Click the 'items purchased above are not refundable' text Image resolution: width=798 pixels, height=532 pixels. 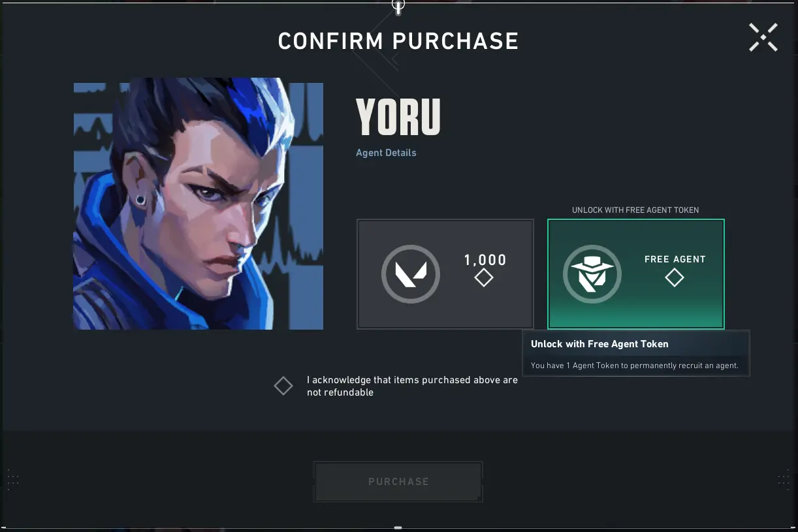click(412, 386)
